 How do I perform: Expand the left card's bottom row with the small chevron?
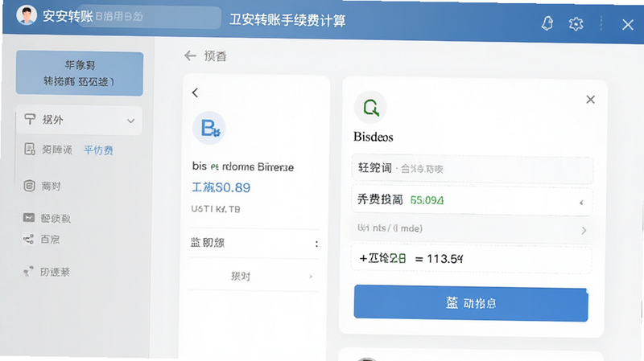pyautogui.click(x=254, y=276)
